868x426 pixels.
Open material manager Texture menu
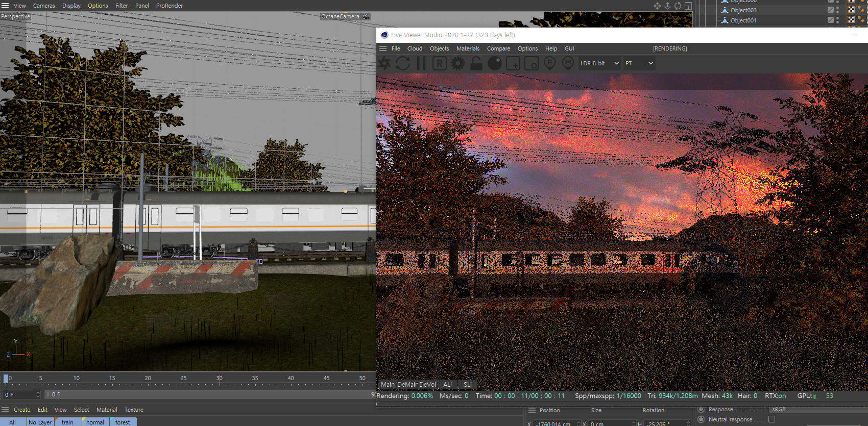[134, 410]
